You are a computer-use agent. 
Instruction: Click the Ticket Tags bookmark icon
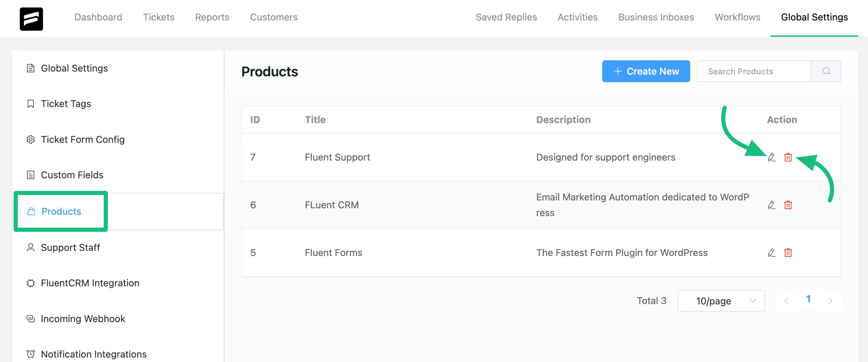point(31,104)
